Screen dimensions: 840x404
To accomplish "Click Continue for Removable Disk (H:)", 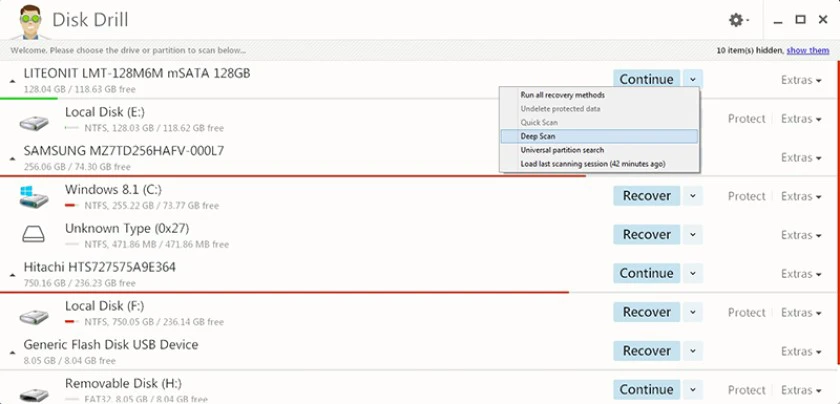I will [647, 390].
